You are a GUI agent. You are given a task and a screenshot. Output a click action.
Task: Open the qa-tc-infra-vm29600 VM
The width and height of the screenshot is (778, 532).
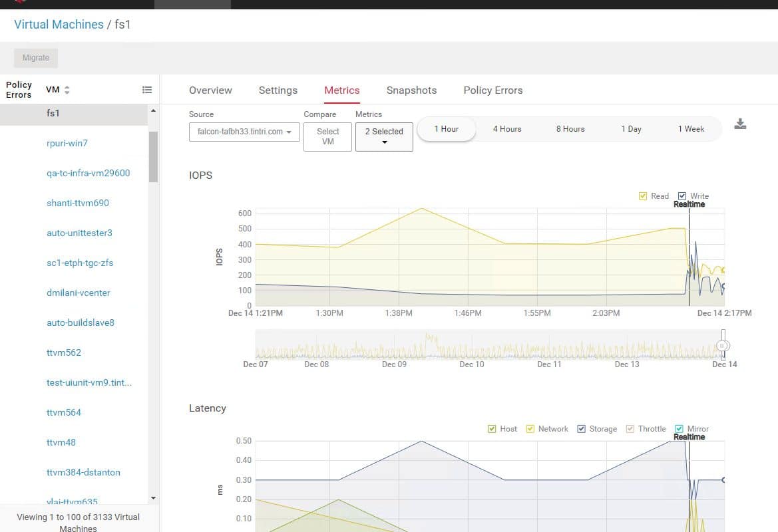tap(89, 173)
